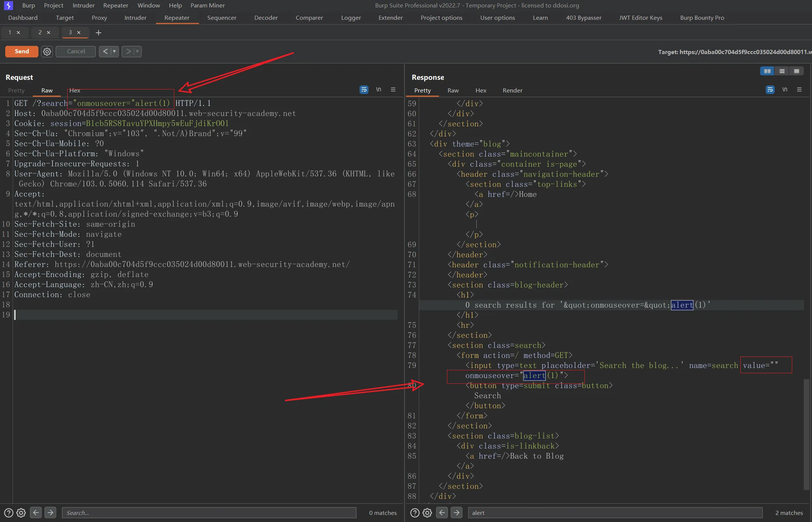Screen dimensions: 812x522
Task: Open the Intruder main tab
Action: (x=135, y=18)
